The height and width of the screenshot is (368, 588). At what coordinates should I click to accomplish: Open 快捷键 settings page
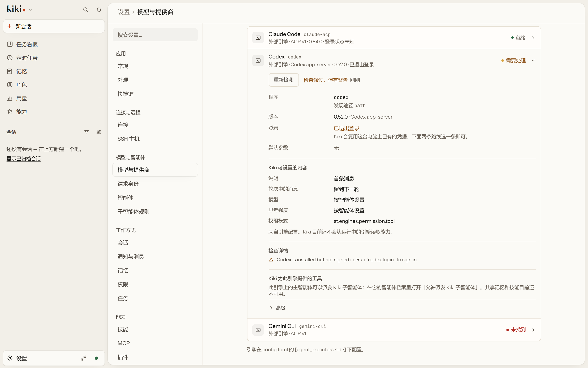coord(155,94)
